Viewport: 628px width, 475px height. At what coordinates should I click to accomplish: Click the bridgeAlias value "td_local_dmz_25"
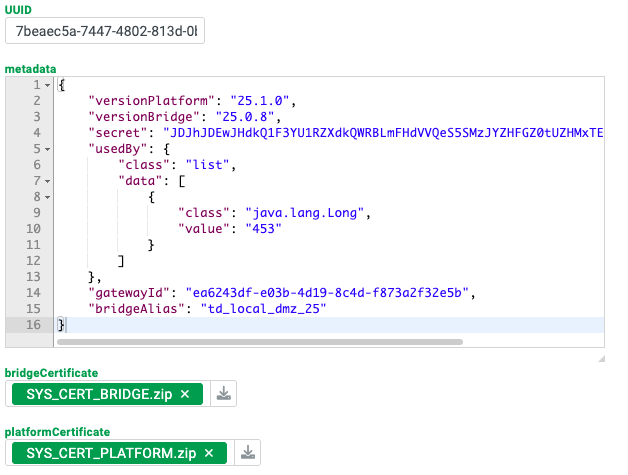coord(264,309)
